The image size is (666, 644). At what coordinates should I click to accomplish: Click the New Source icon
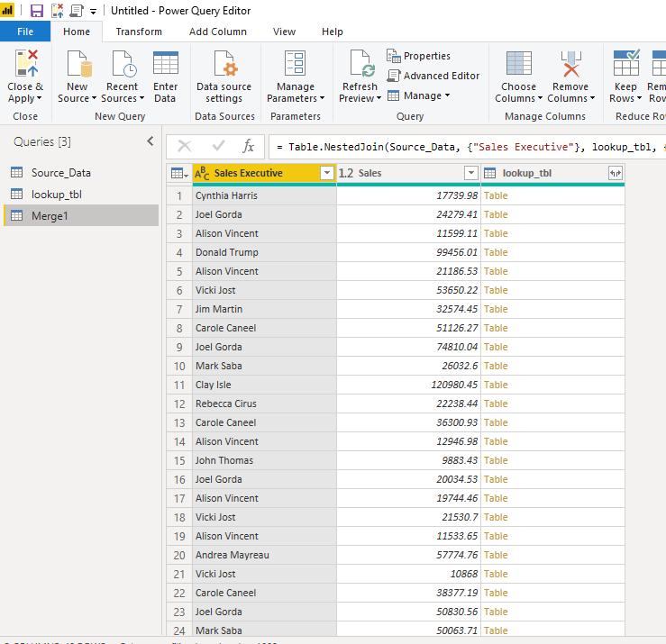[80, 64]
